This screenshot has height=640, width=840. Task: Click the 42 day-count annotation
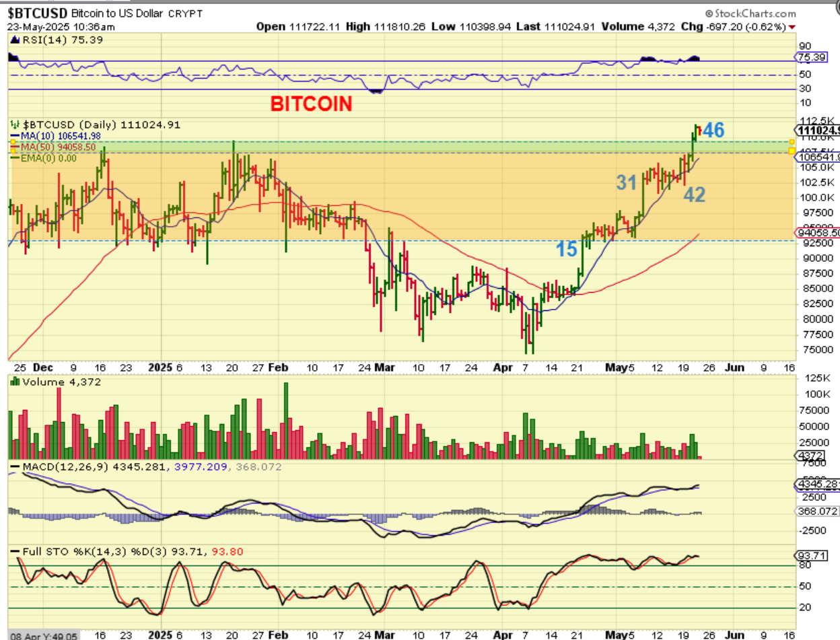click(695, 195)
